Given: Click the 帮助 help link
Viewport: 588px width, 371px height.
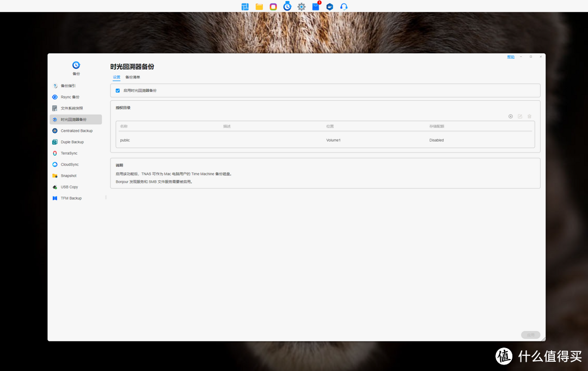Looking at the screenshot, I should [x=510, y=57].
